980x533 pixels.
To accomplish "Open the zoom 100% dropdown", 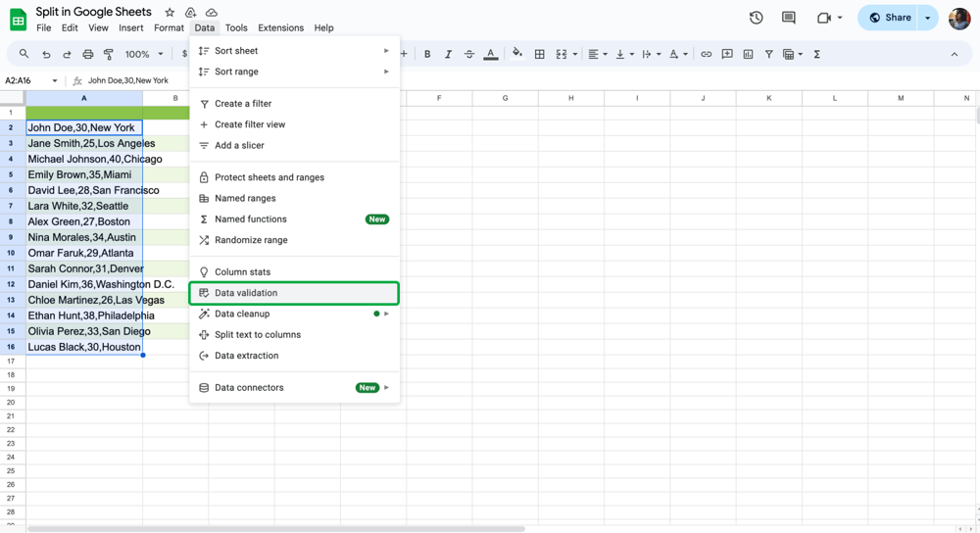I will (x=144, y=55).
